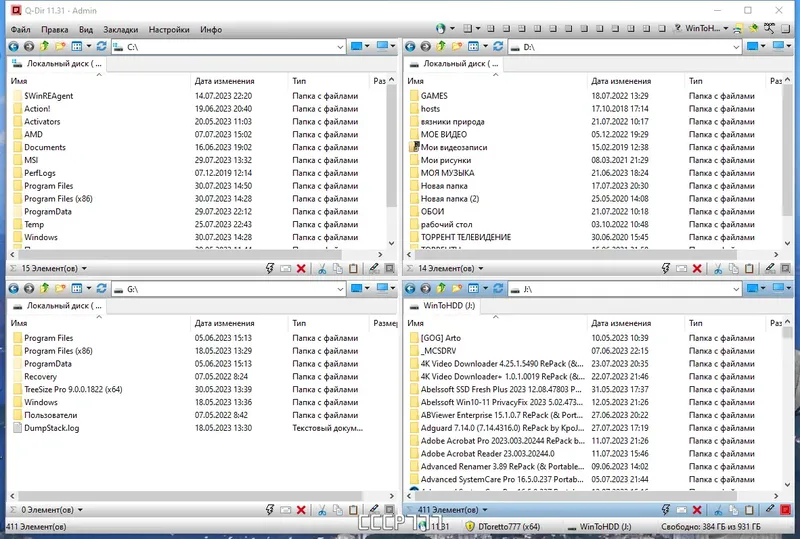Screen dimensions: 800x539
Task: Click the four-pane layout icon in main toolbar
Action: click(467, 29)
